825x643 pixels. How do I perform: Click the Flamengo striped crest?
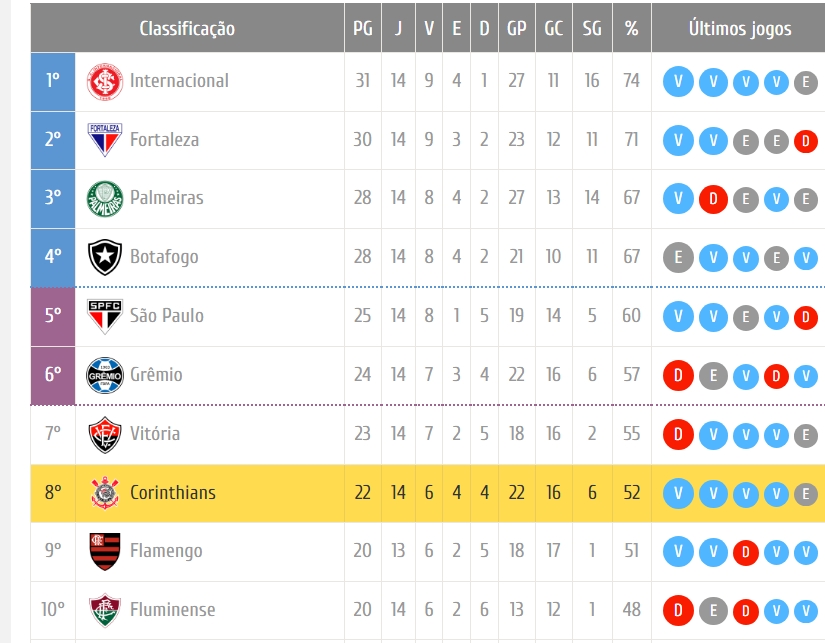[105, 551]
